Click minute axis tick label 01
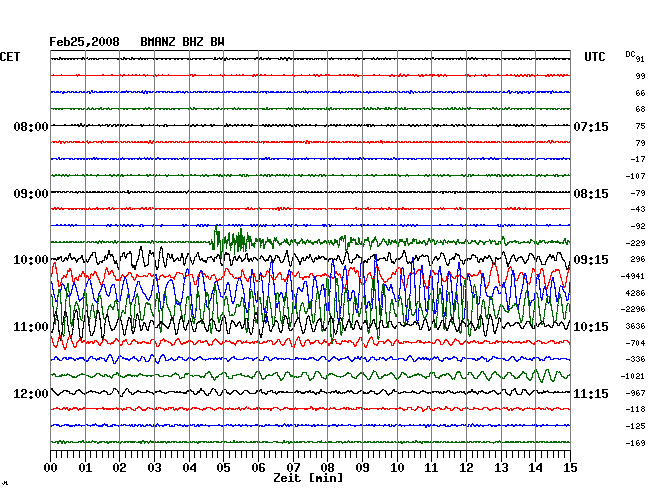 click(85, 467)
